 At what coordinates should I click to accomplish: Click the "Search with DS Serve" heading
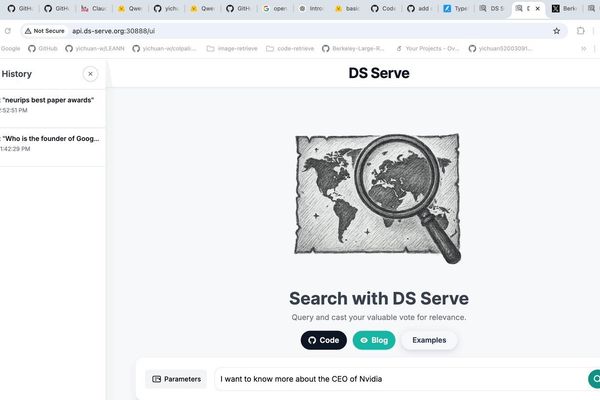[x=379, y=299]
